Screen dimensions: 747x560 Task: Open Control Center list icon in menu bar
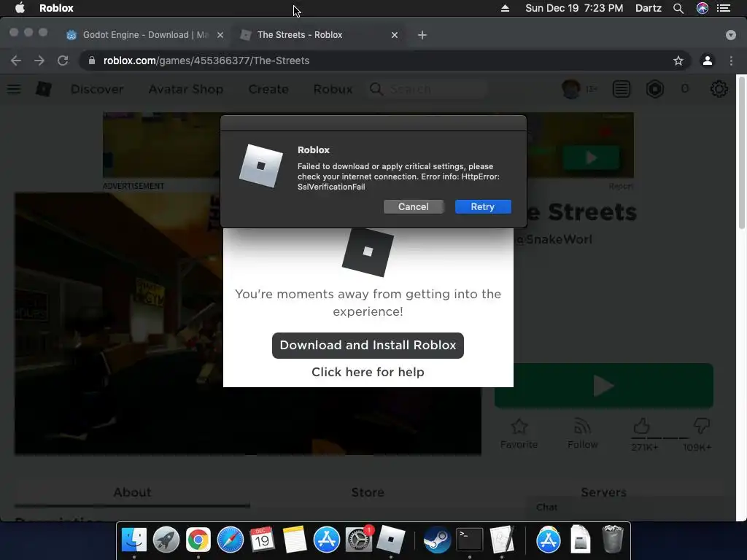[x=724, y=8]
